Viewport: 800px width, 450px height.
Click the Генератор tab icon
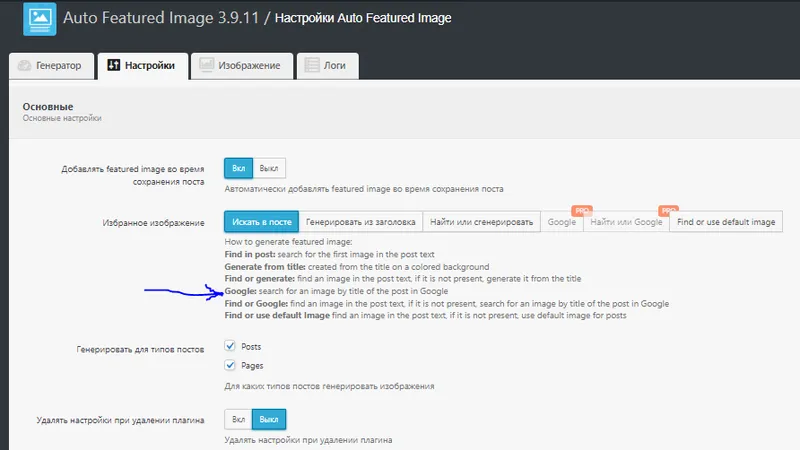(x=24, y=65)
